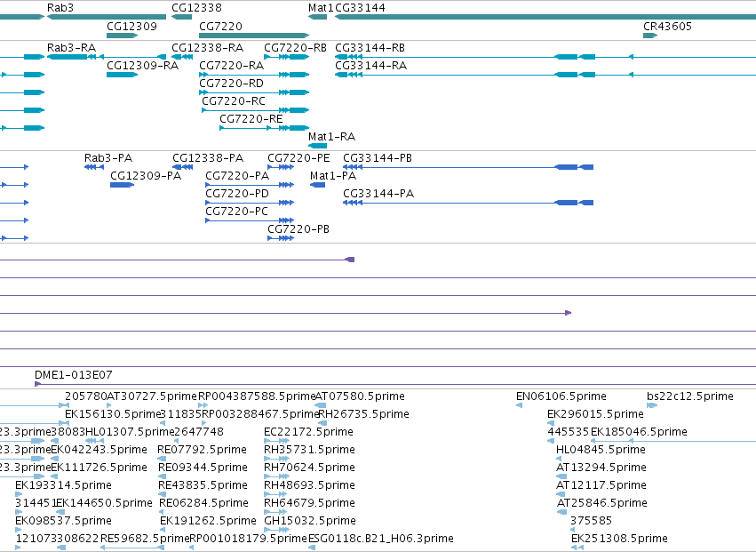Click the CG7220 gene bar

254,36
